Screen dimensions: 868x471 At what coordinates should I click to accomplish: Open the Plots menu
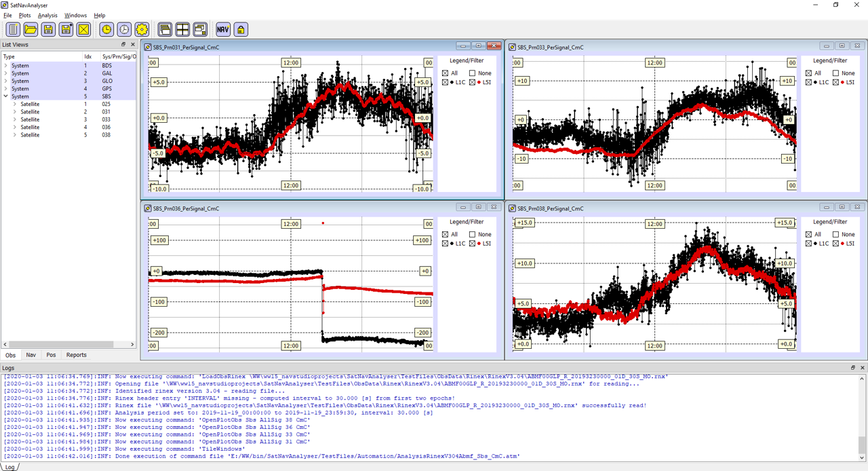24,15
